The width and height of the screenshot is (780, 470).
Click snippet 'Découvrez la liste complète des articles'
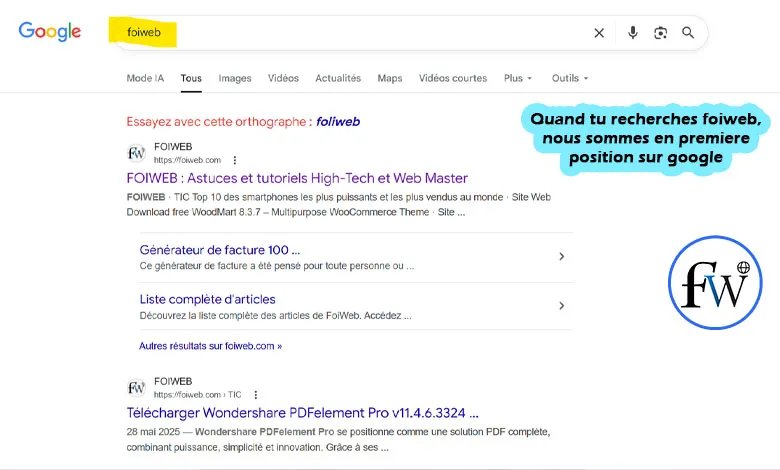click(276, 316)
